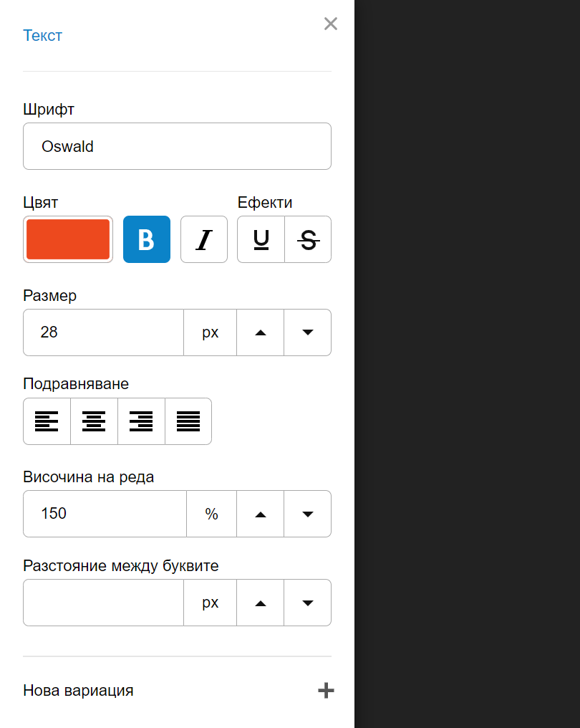Decrease letter spacing with down arrow
This screenshot has height=728, width=580.
[x=308, y=603]
